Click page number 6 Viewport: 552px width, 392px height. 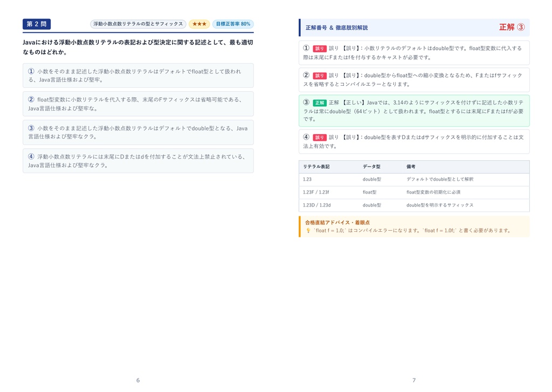click(x=138, y=380)
